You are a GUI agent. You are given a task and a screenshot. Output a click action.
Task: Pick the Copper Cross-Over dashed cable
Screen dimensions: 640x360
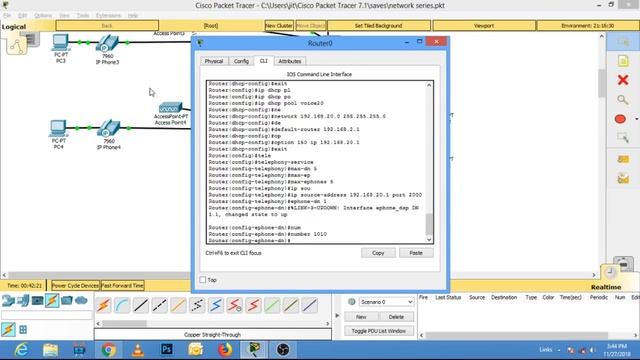point(160,305)
